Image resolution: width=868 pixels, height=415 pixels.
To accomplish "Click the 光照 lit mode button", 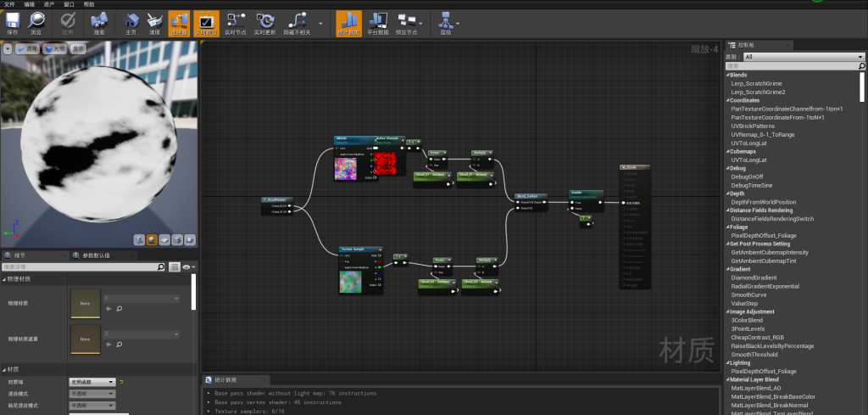I will (55, 48).
